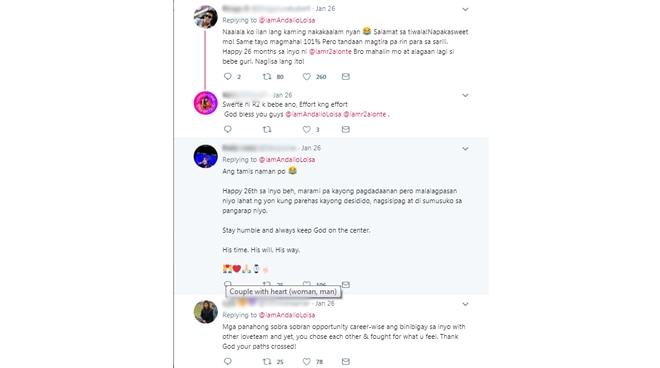The width and height of the screenshot is (660, 368).
Task: Retweet the 'Swerte ni R2' tweet
Action: tap(267, 129)
